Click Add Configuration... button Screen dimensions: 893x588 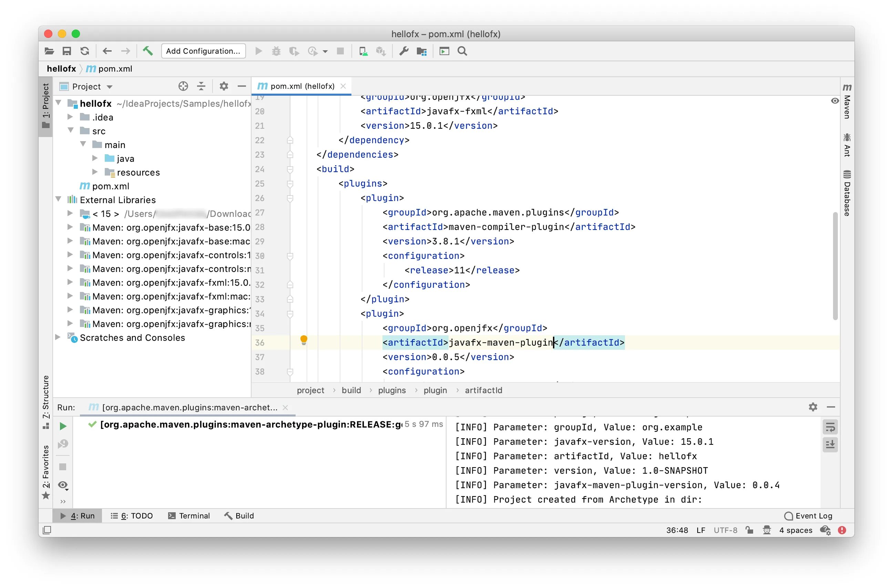tap(203, 51)
